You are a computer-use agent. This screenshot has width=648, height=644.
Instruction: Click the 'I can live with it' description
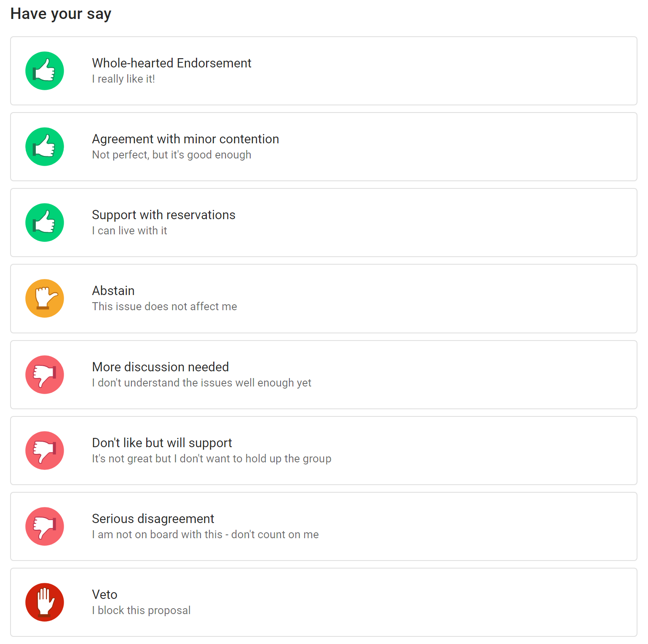pyautogui.click(x=129, y=231)
